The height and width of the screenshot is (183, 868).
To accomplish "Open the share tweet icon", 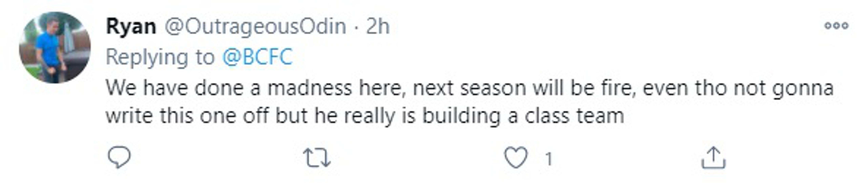I will [x=713, y=157].
